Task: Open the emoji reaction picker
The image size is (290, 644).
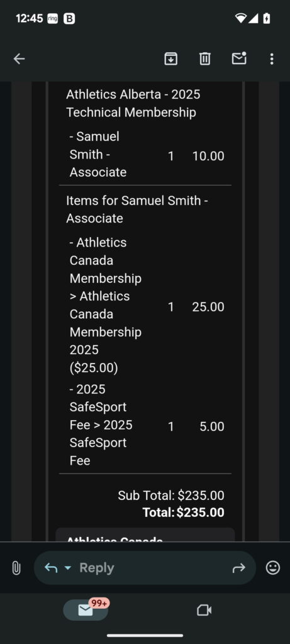Action: tap(273, 568)
